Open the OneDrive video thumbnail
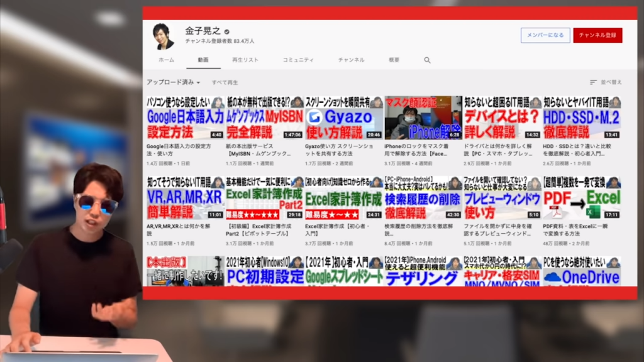Viewport: 644px width, 362px height. pos(582,271)
